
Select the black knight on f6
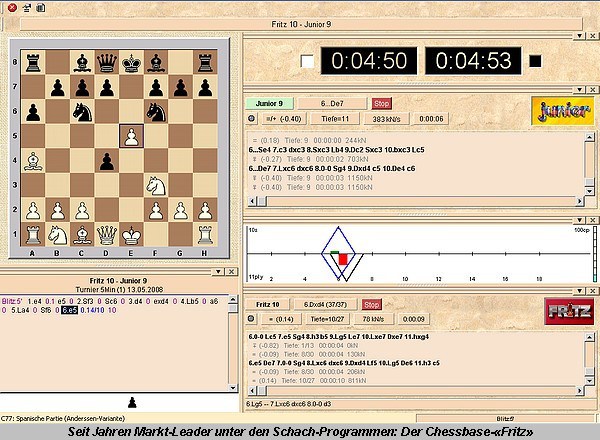(x=156, y=111)
